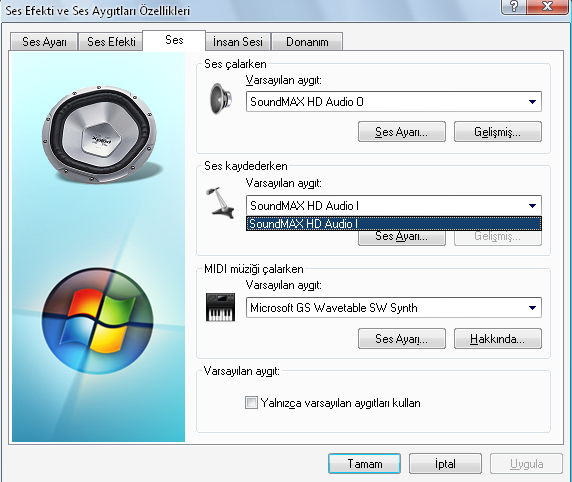Switch to the Donanım tab

pyautogui.click(x=307, y=42)
